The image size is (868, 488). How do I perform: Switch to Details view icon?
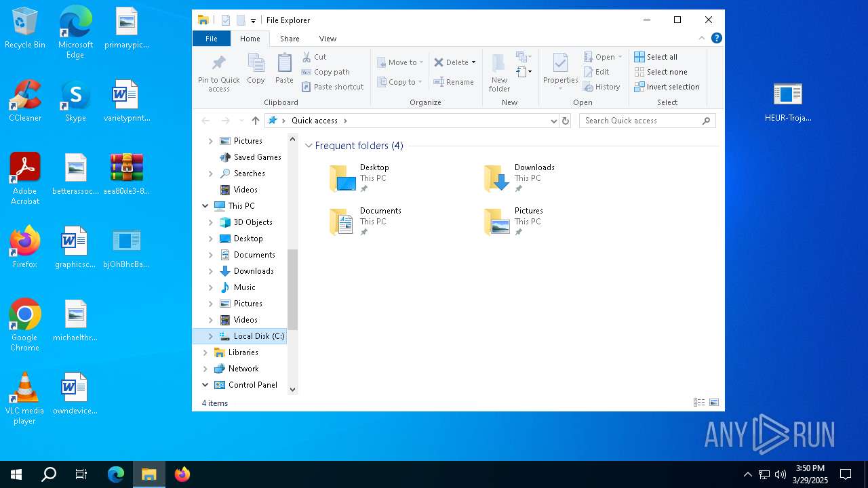(699, 403)
